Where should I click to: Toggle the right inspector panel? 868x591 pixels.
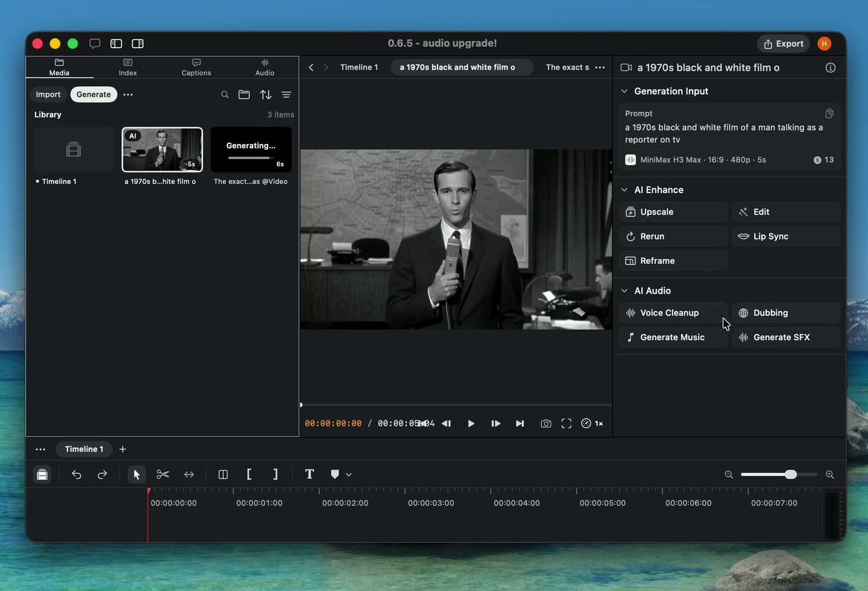click(137, 43)
